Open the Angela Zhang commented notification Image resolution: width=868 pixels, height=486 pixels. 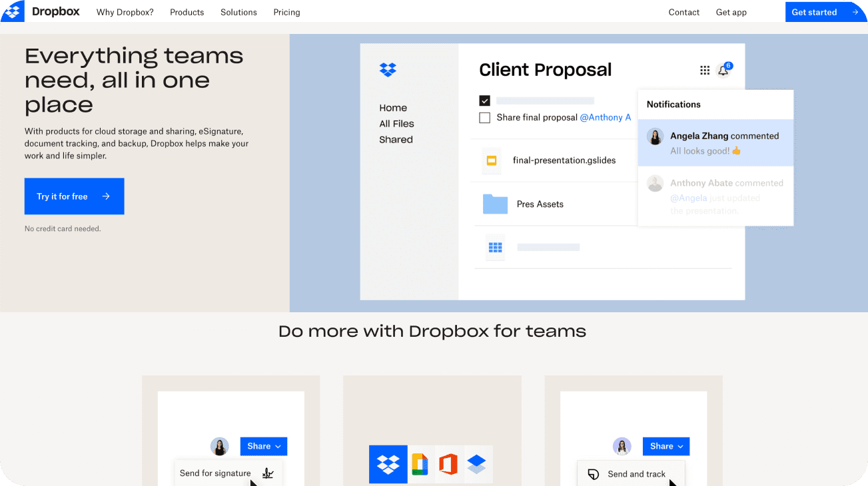tap(715, 142)
